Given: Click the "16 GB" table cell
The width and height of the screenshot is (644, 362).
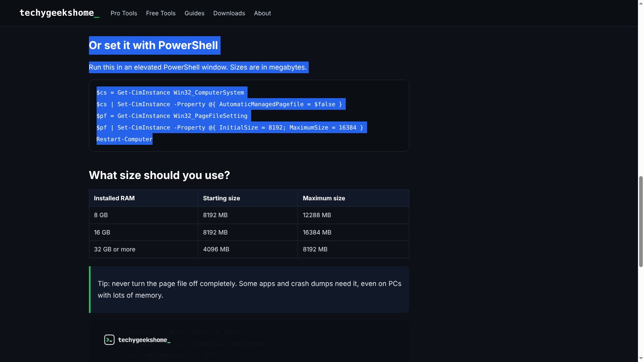Looking at the screenshot, I should pos(143,232).
